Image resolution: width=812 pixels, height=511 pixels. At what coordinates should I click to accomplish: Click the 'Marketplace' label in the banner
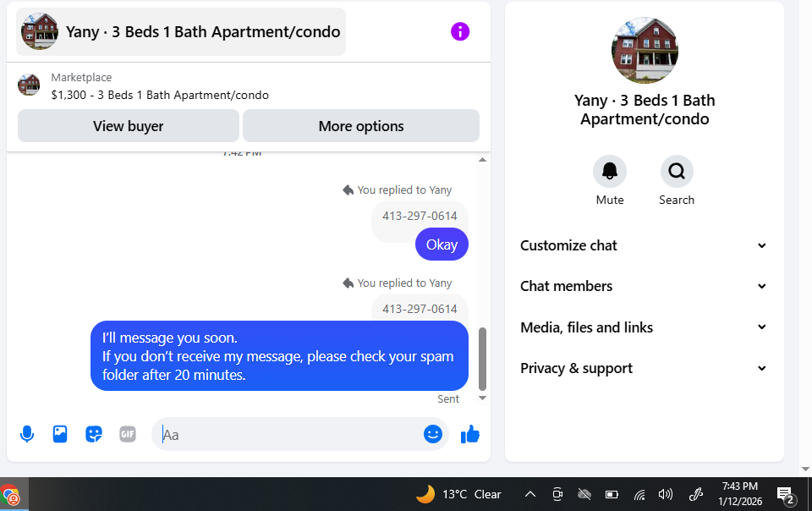click(x=81, y=78)
